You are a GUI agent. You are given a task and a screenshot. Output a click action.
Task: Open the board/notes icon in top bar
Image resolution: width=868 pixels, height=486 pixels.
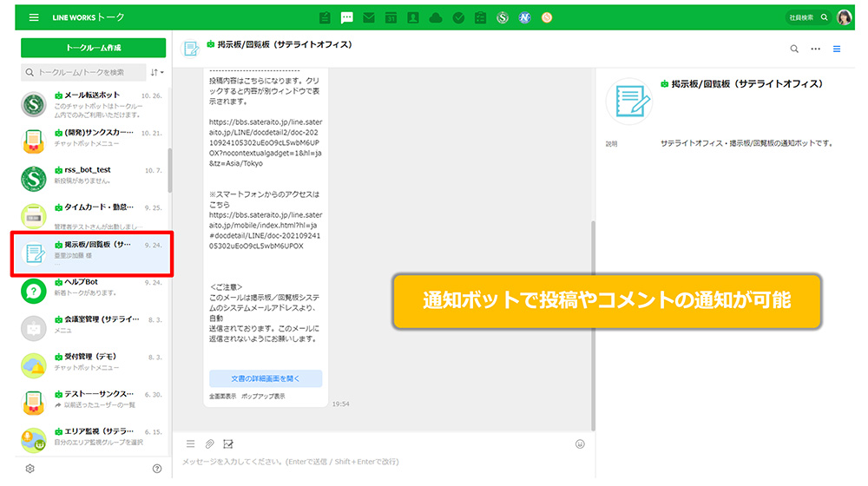325,17
